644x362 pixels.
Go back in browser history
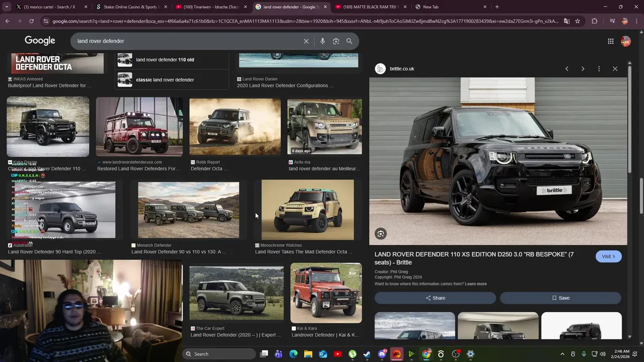click(7, 21)
